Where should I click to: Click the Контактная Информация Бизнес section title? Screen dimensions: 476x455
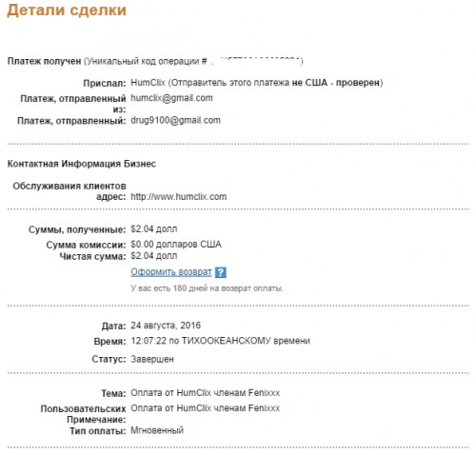pyautogui.click(x=82, y=164)
